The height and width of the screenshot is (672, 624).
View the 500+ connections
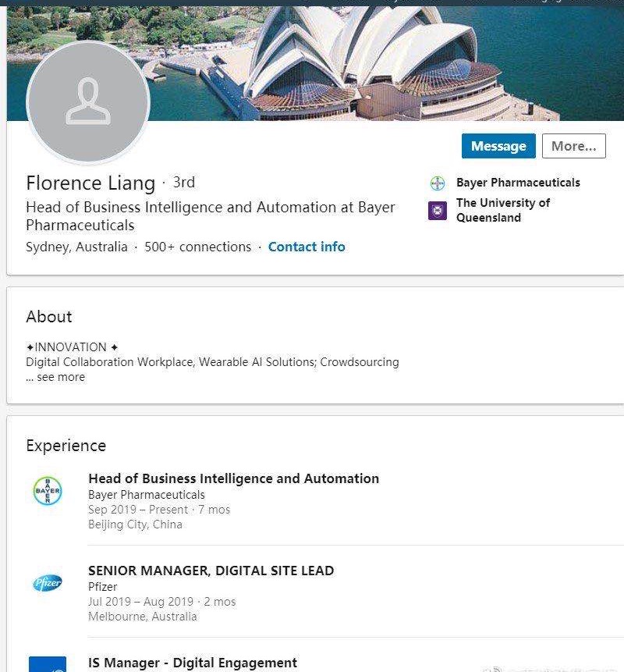[198, 247]
